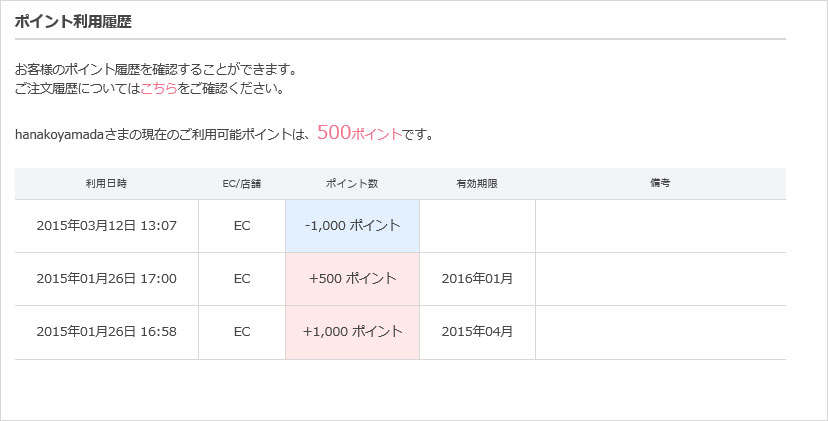Click the +1,000 ポイント pink cell
828x421 pixels.
pyautogui.click(x=352, y=332)
